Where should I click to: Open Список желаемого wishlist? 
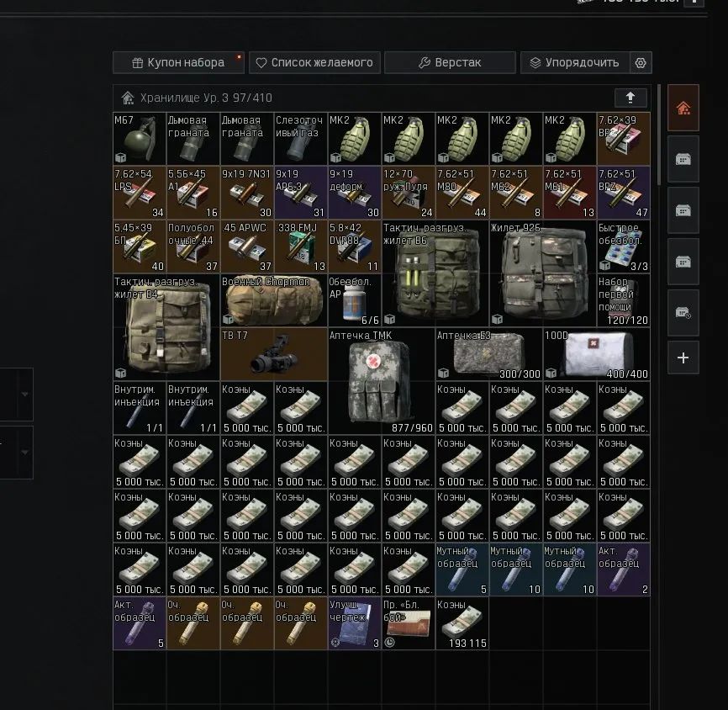coord(314,63)
